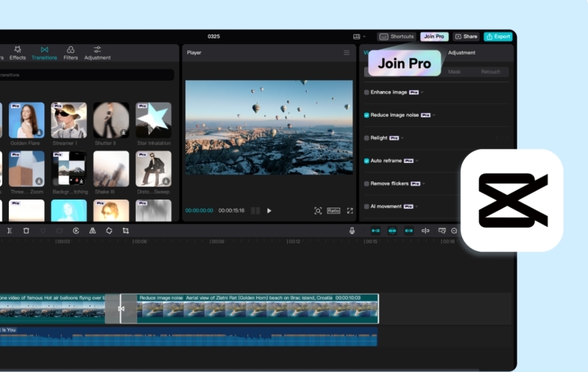Screen dimensions: 588x372
Task: Click the grid dots icon next to timecode
Action: coord(256,211)
